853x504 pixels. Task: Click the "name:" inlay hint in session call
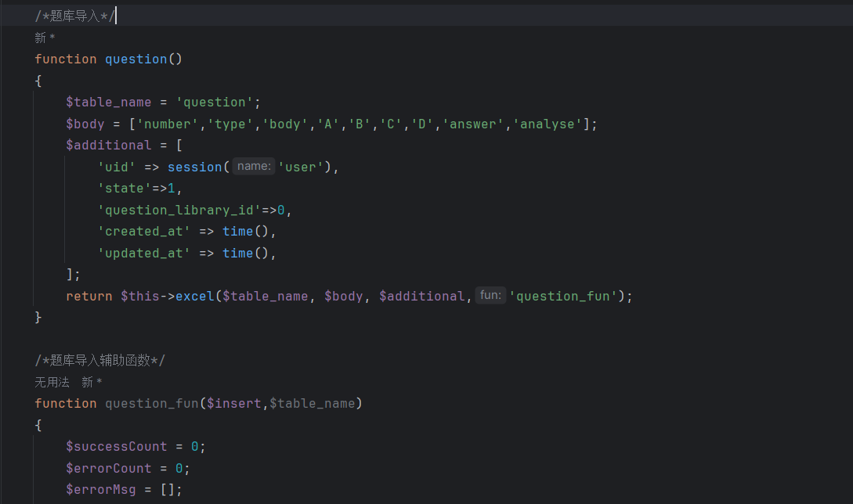coord(254,166)
